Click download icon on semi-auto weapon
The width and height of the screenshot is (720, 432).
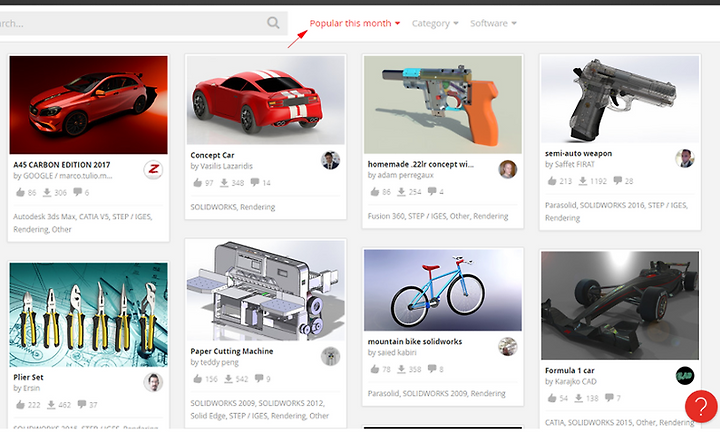(582, 181)
